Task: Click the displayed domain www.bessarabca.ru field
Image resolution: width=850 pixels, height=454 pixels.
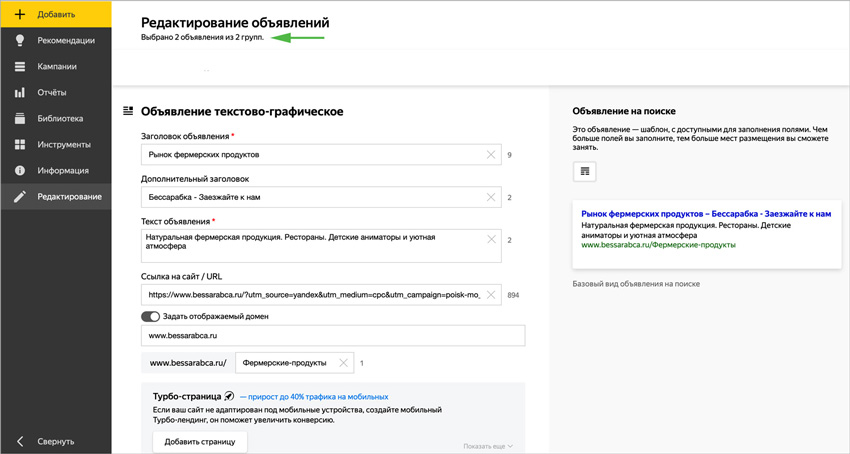Action: (x=333, y=336)
